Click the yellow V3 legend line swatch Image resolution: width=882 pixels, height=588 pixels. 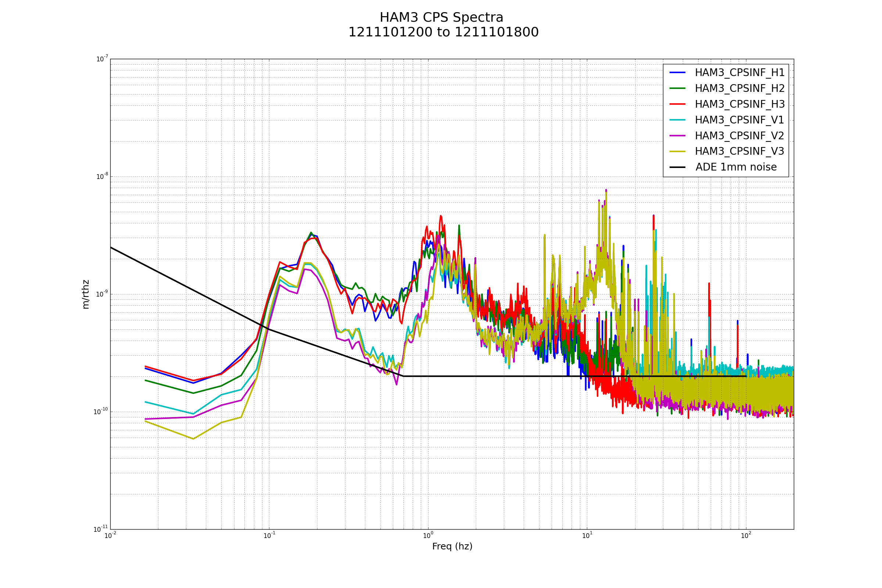[677, 151]
